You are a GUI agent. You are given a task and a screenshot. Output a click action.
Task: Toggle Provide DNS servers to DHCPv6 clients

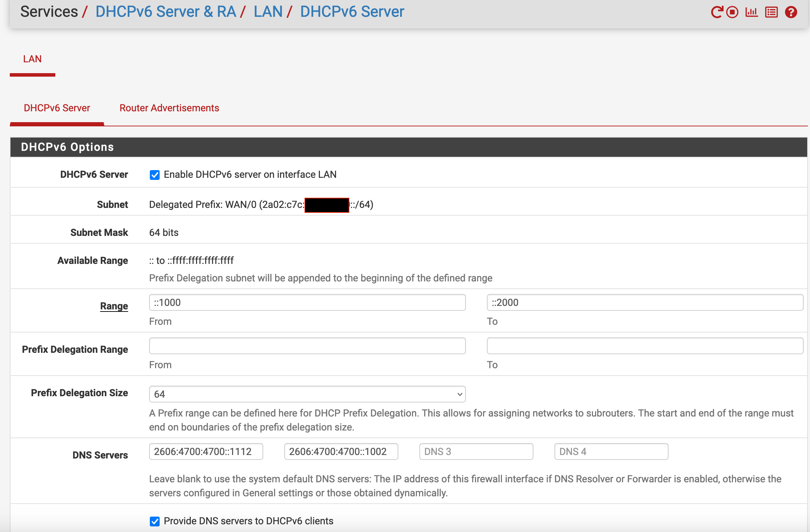(155, 521)
